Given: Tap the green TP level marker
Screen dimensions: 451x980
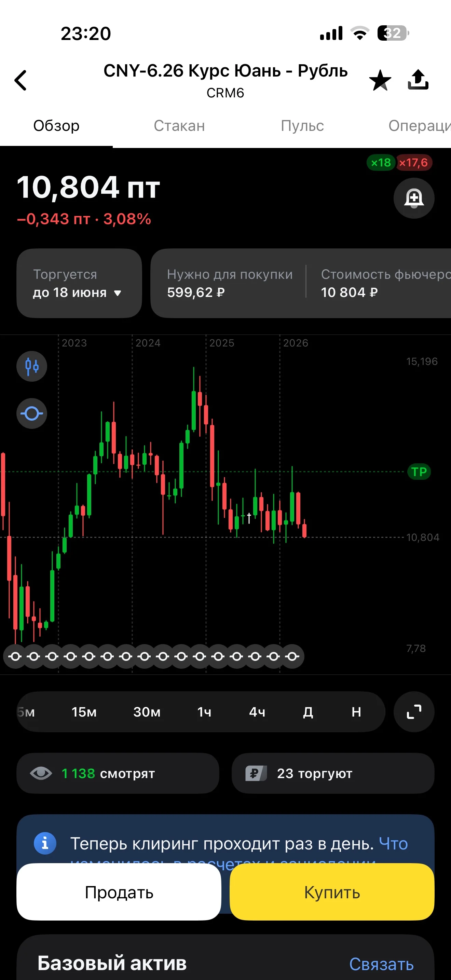Looking at the screenshot, I should click(419, 472).
